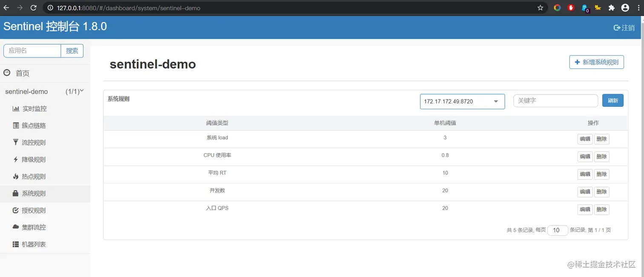Click the Sentinel 控制台 1.8.0 title
644x277 pixels.
[x=55, y=26]
